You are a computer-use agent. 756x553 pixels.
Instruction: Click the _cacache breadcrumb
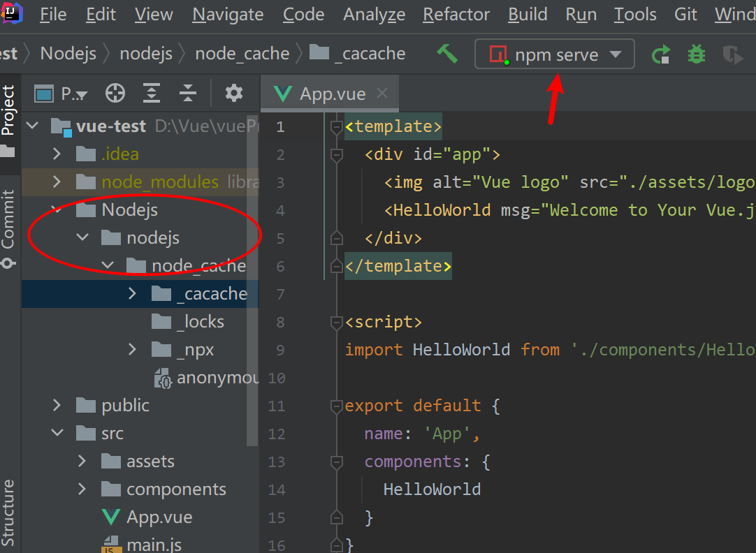coord(357,54)
